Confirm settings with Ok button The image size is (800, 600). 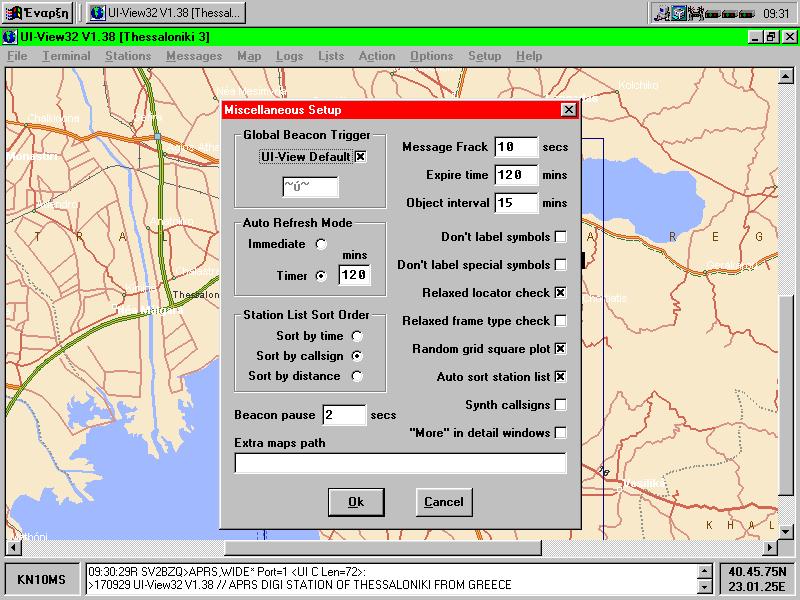pos(356,502)
